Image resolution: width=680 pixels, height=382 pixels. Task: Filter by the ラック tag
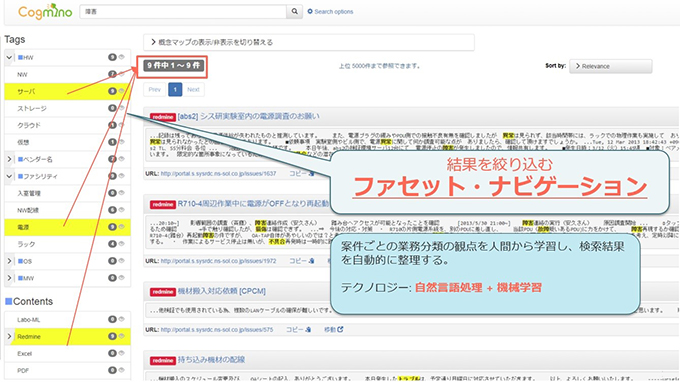(26, 244)
